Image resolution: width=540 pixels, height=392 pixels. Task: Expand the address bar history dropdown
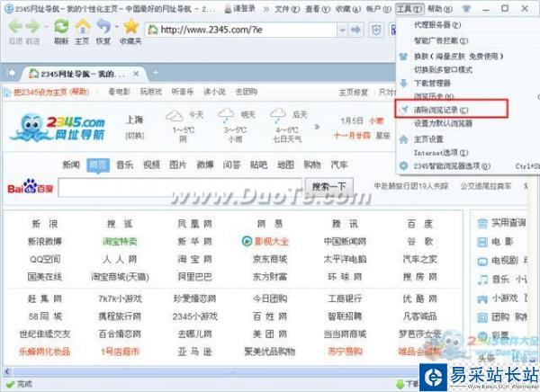coord(342,31)
